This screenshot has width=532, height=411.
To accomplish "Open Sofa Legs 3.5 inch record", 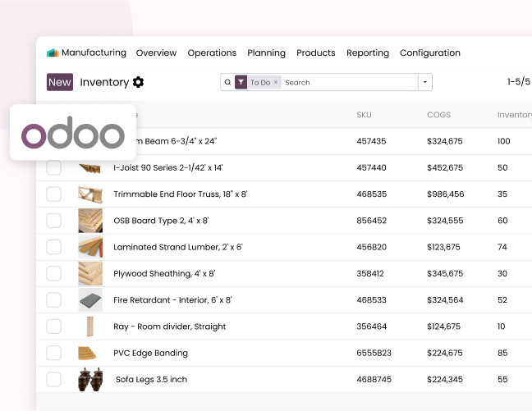I will pyautogui.click(x=151, y=379).
